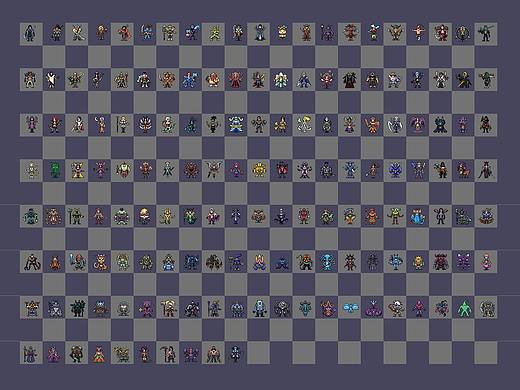The image size is (520, 390).
Task: Click the white-winged angel sprite in second row
Action: tap(281, 79)
